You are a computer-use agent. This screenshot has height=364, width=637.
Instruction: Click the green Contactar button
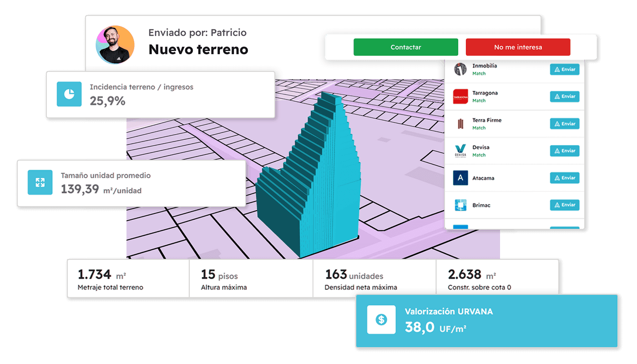pyautogui.click(x=406, y=47)
